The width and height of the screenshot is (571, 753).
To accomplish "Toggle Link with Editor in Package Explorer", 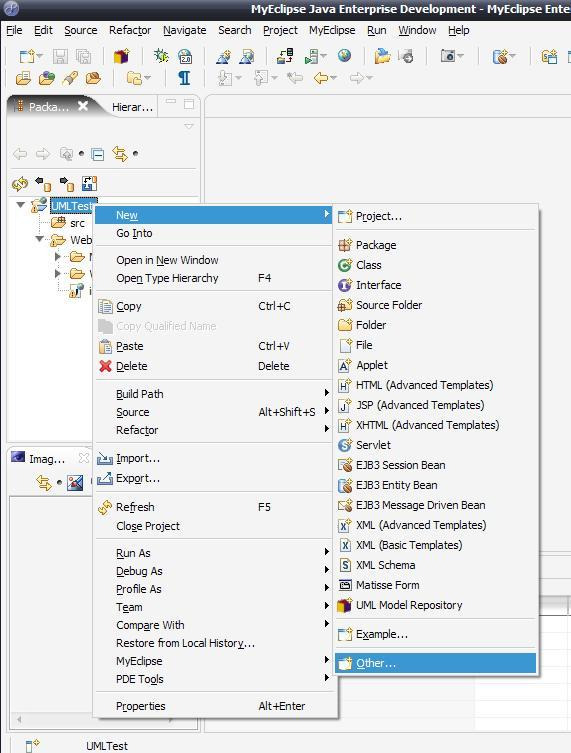I will (x=120, y=154).
